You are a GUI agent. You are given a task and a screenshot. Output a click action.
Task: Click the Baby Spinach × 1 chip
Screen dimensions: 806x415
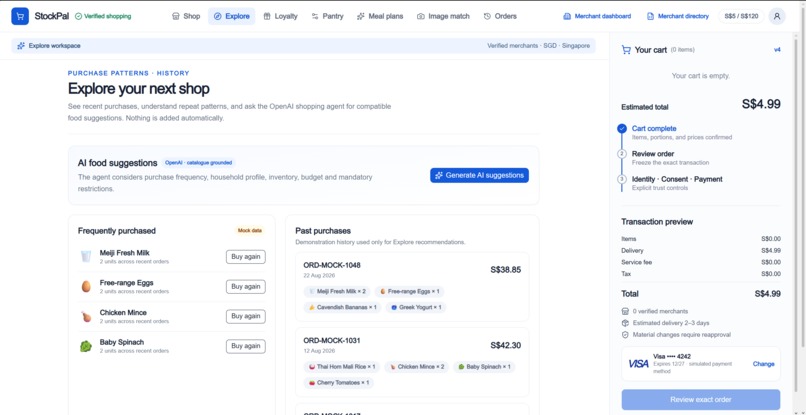point(484,367)
